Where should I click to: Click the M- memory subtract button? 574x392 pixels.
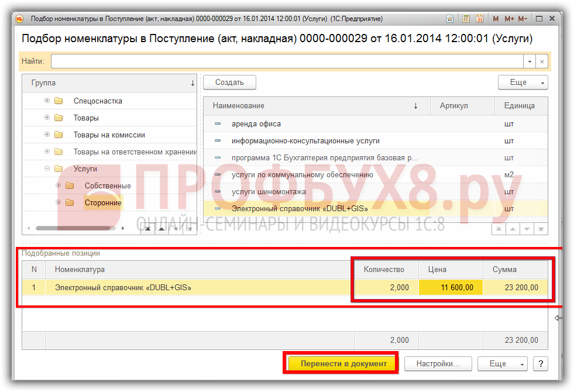pyautogui.click(x=524, y=19)
